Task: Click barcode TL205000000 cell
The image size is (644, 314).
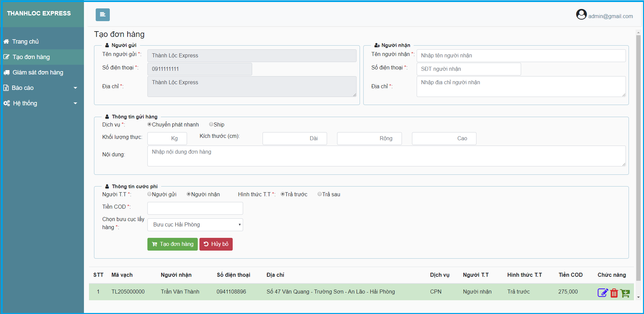Action: [128, 292]
